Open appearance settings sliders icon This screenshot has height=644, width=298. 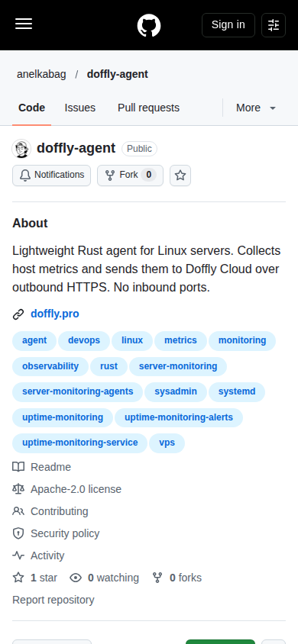click(274, 25)
